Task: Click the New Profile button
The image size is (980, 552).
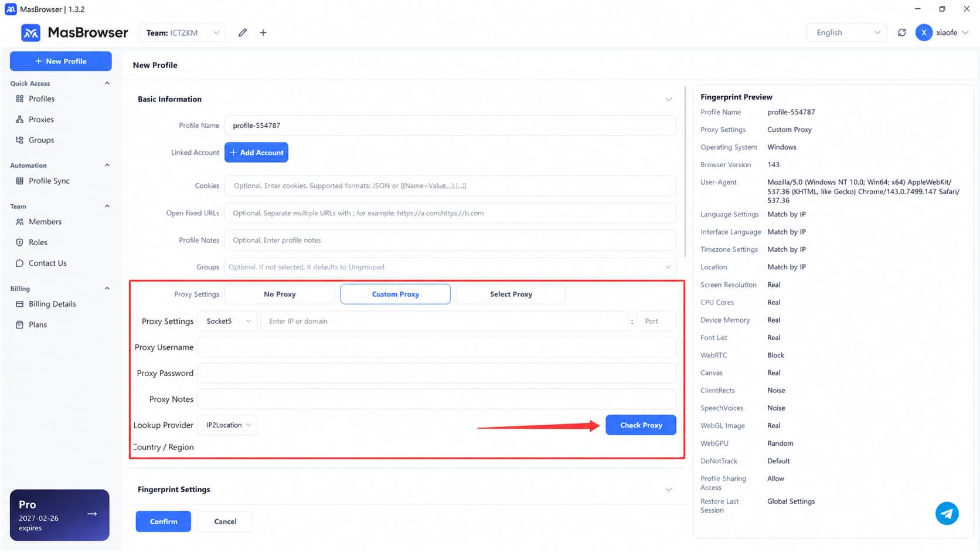Action: pos(61,61)
